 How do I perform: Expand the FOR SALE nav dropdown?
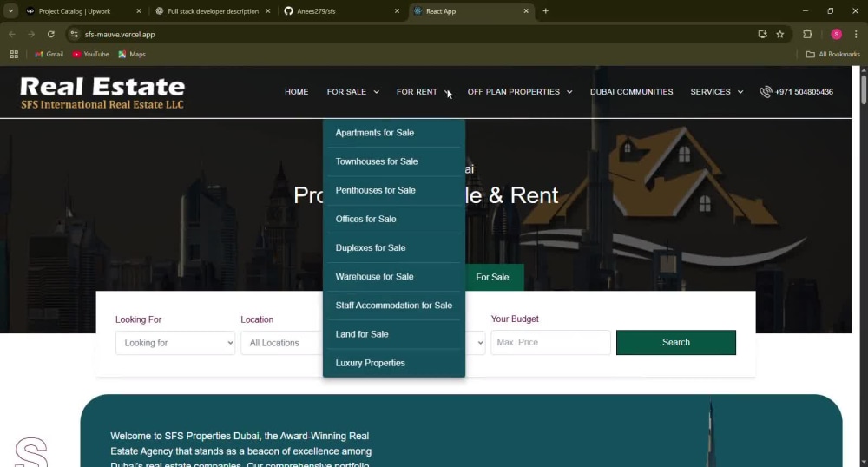click(x=353, y=92)
